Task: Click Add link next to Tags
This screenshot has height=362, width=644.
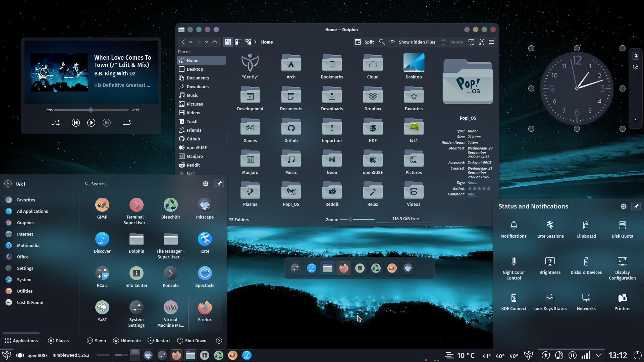Action: pos(472,183)
